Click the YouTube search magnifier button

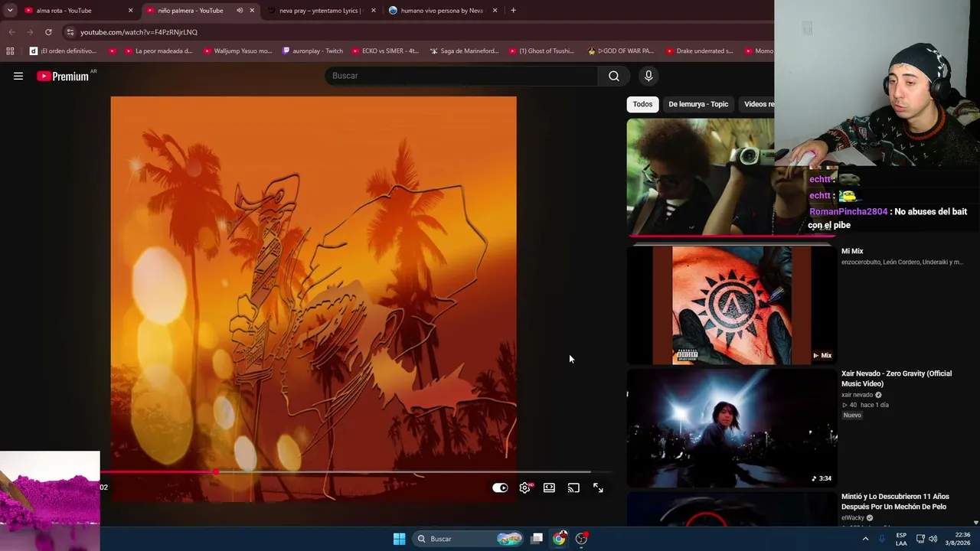(x=614, y=76)
